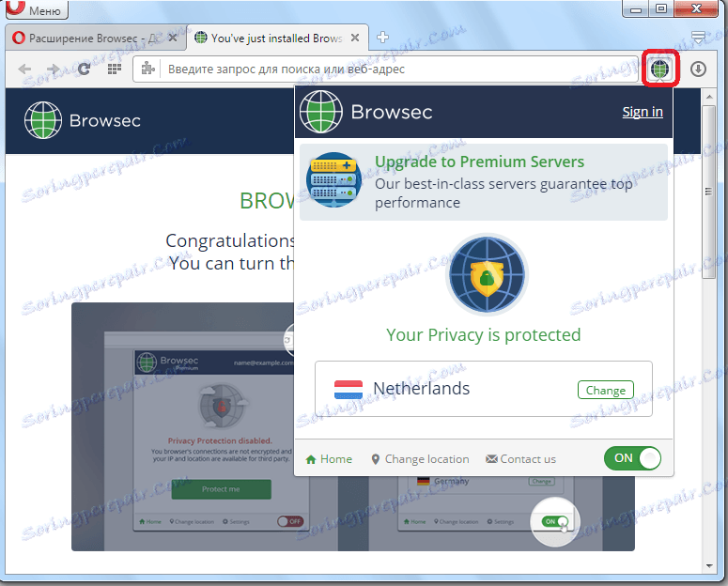Toggle the ON protection switch off
Viewport: 728px width, 586px height.
pos(632,458)
